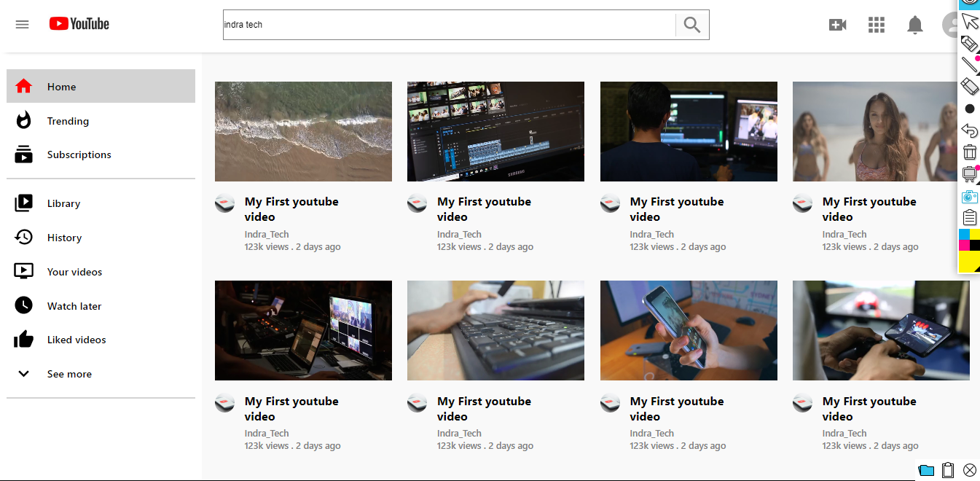Open the phone game controller racing thumbnail

pos(881,330)
